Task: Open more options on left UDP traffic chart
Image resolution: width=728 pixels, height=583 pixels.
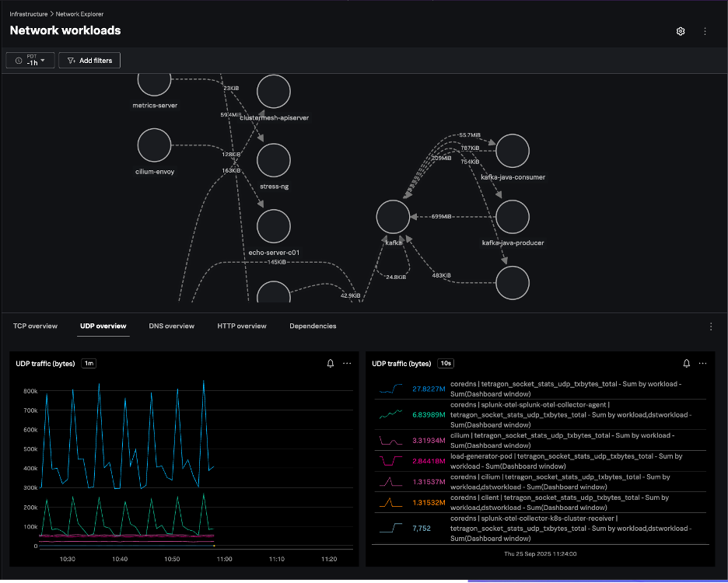Action: pyautogui.click(x=347, y=363)
